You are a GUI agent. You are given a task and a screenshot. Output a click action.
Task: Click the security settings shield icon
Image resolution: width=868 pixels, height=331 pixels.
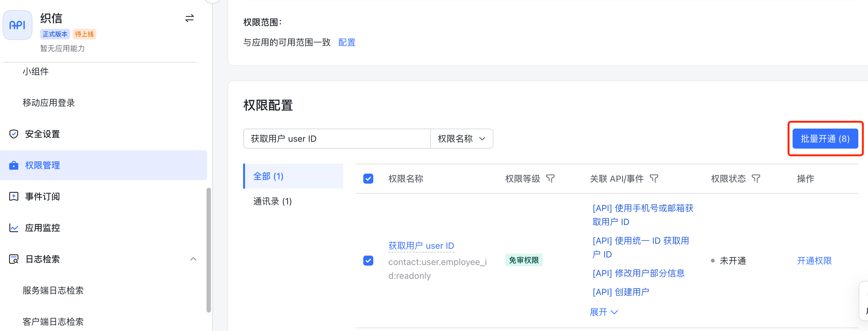13,134
